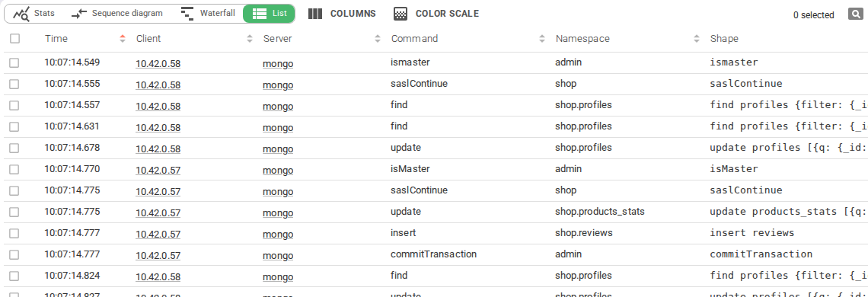The width and height of the screenshot is (868, 297).
Task: Sort by the Server column arrows
Action: tap(378, 38)
